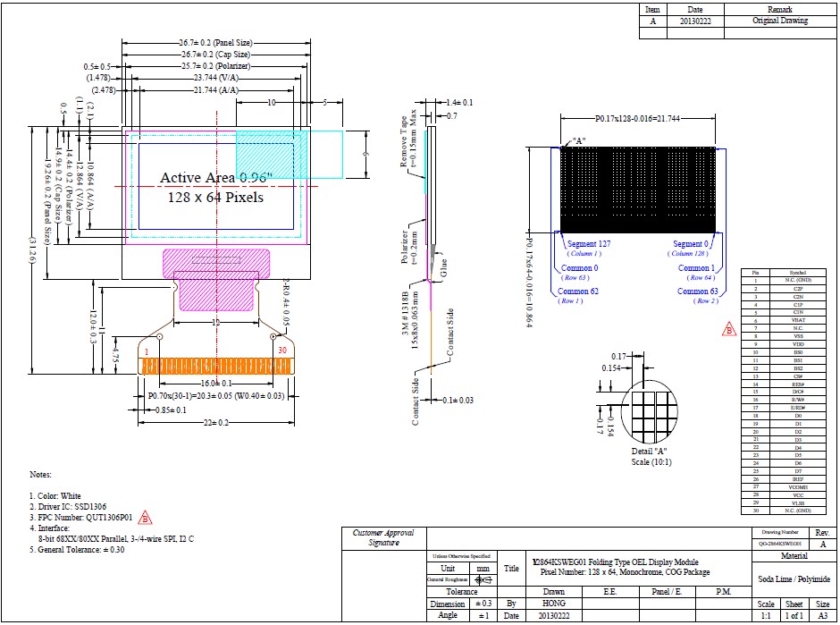Select the 'HONG' drawn-by cell

554,604
